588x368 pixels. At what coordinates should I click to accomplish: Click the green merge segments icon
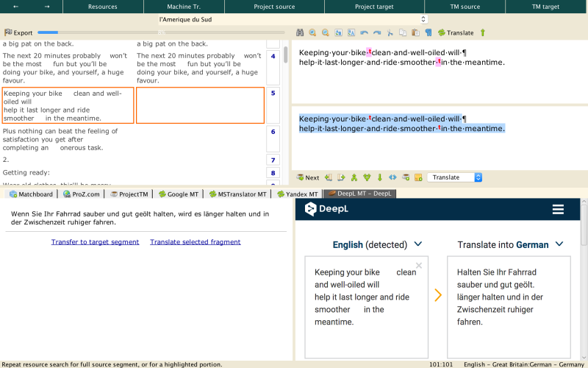coord(354,177)
